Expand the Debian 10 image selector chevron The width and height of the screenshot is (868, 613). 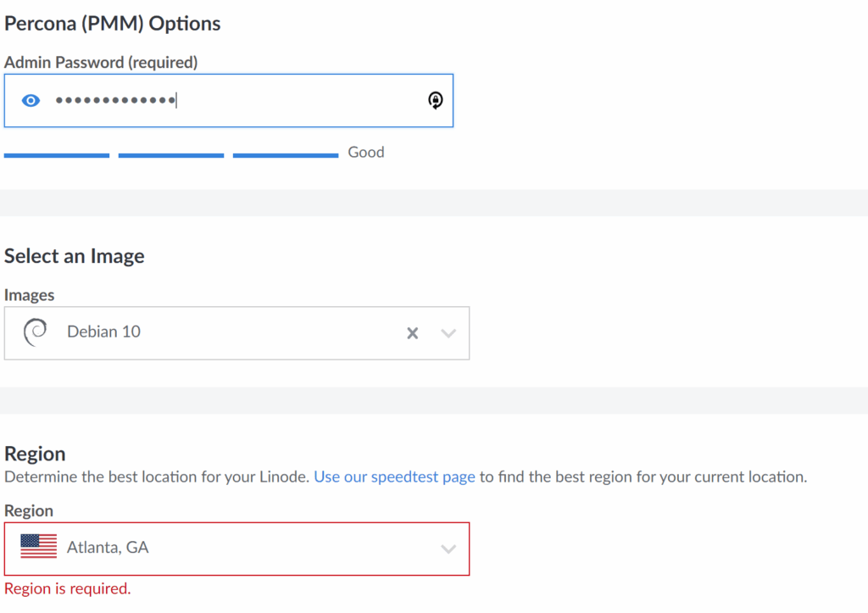448,332
